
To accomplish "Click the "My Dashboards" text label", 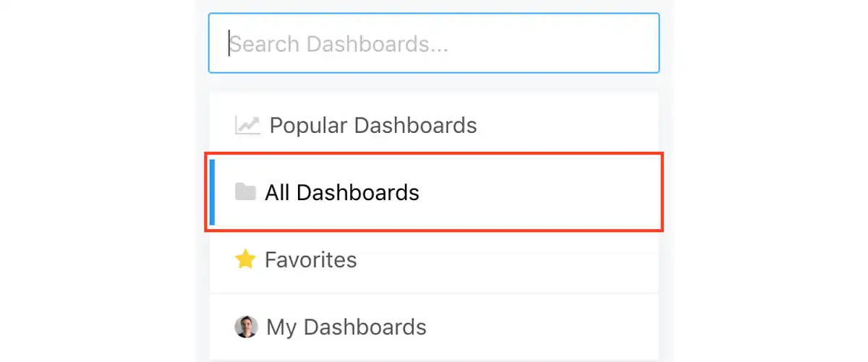I will (346, 327).
